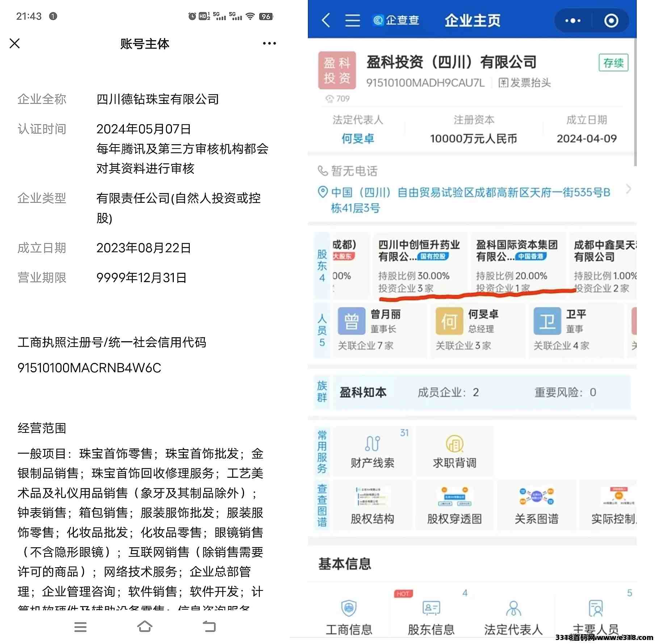The image size is (655, 644).
Task: Tap the Android menu navigation button
Action: click(x=80, y=627)
